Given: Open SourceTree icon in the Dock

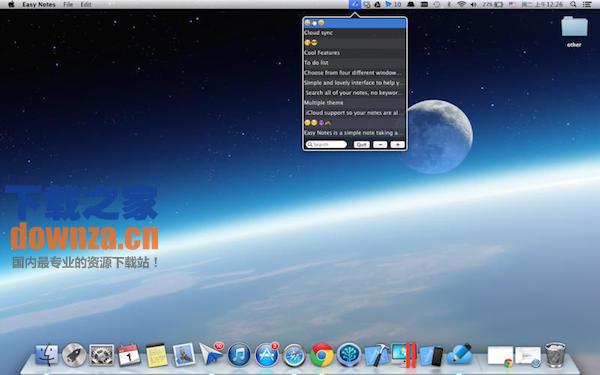Looking at the screenshot, I should pyautogui.click(x=349, y=355).
